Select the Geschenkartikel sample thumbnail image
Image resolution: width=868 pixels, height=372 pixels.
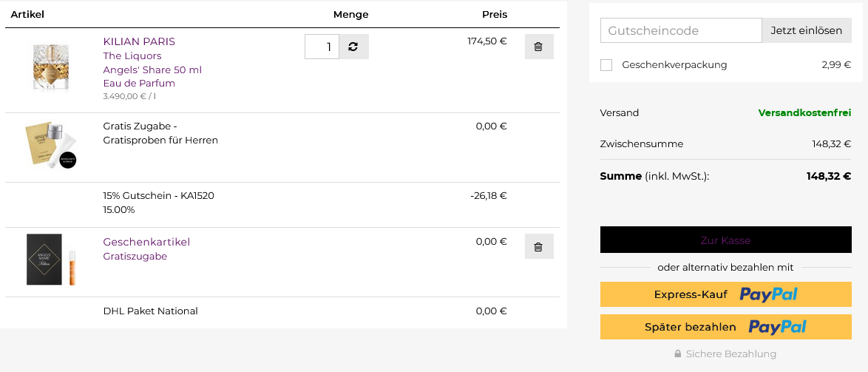(x=51, y=259)
